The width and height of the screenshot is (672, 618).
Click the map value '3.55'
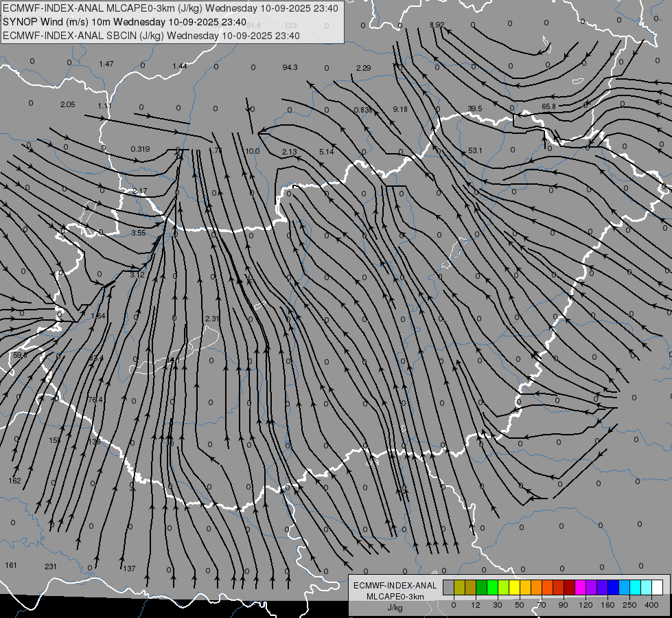pos(139,233)
